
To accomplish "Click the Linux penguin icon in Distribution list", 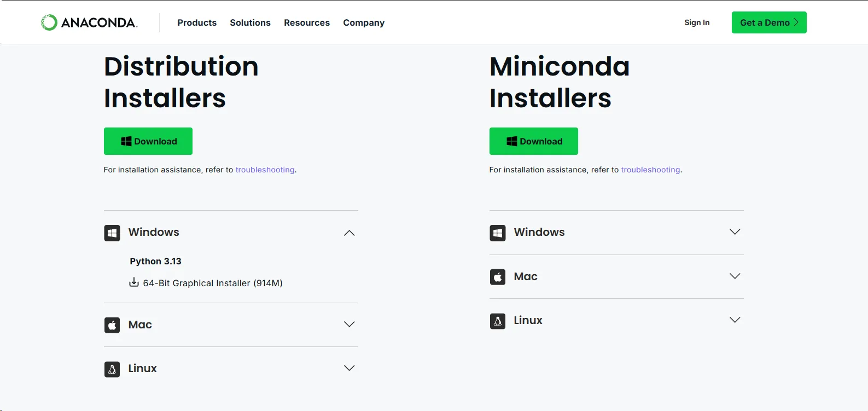I will click(x=112, y=369).
